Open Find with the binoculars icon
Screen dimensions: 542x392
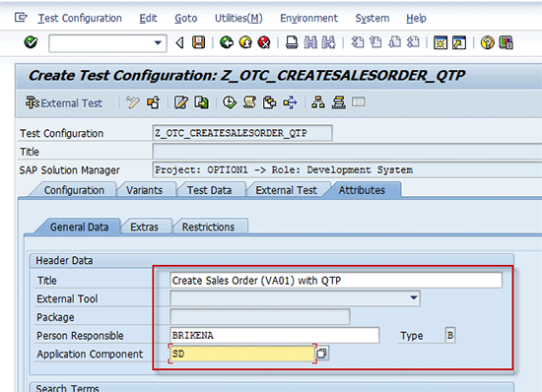click(310, 42)
